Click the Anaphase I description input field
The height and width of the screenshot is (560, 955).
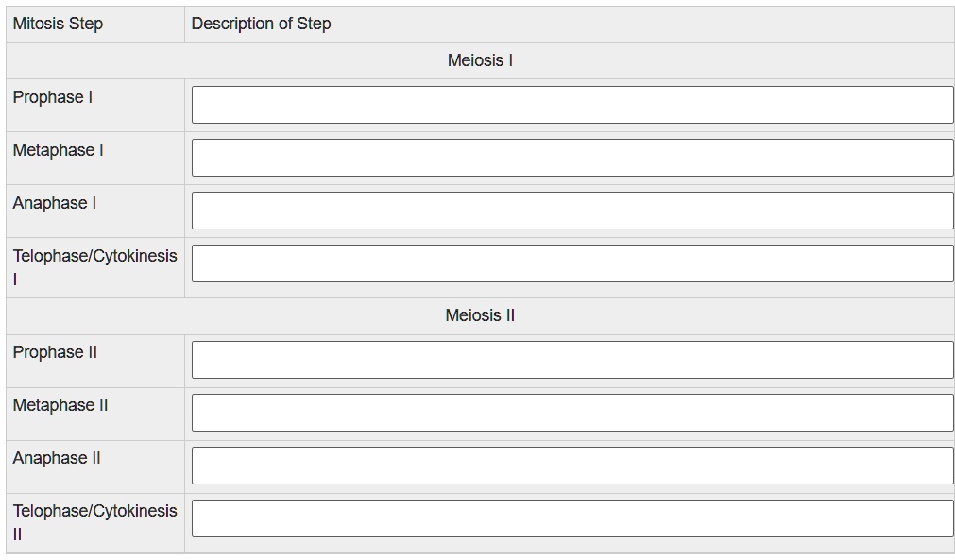571,210
